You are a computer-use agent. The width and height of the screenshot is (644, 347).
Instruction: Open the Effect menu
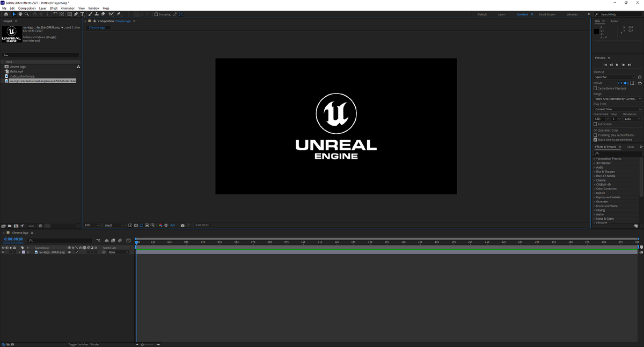[54, 8]
